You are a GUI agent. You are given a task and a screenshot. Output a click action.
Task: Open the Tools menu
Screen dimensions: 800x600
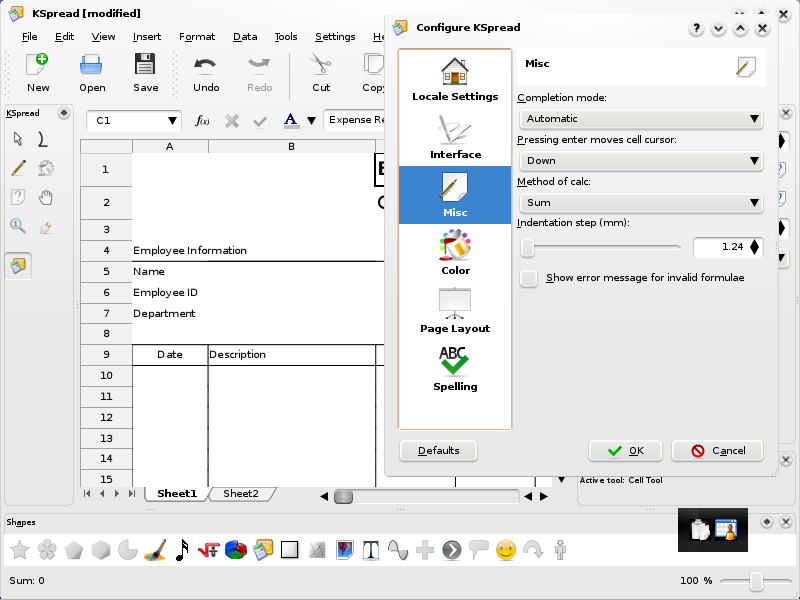coord(286,37)
